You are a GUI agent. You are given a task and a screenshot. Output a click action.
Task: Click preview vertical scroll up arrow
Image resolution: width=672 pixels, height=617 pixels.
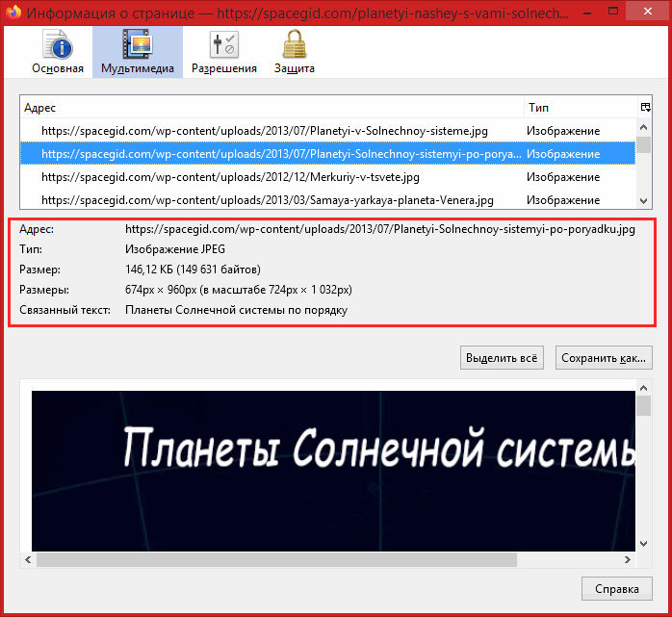click(644, 388)
